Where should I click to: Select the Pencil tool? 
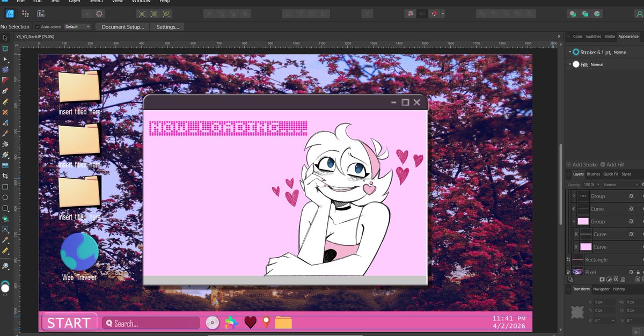click(x=5, y=101)
